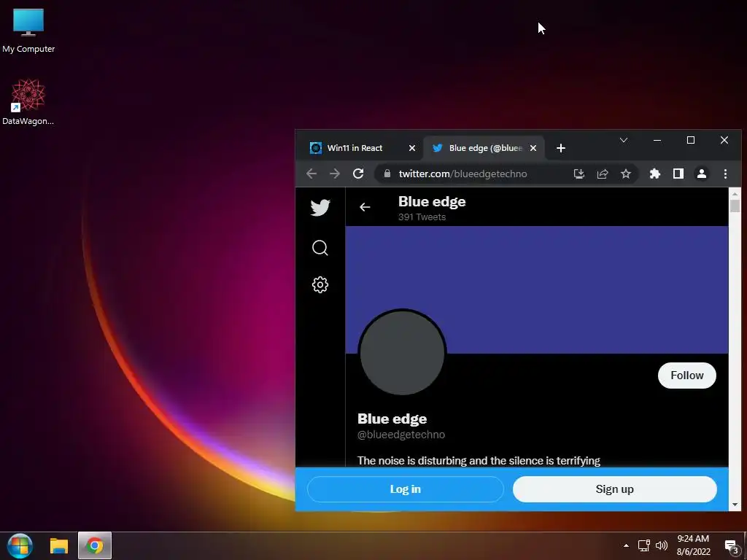The width and height of the screenshot is (747, 560).
Task: Open the My Computer desktop icon
Action: (x=28, y=31)
